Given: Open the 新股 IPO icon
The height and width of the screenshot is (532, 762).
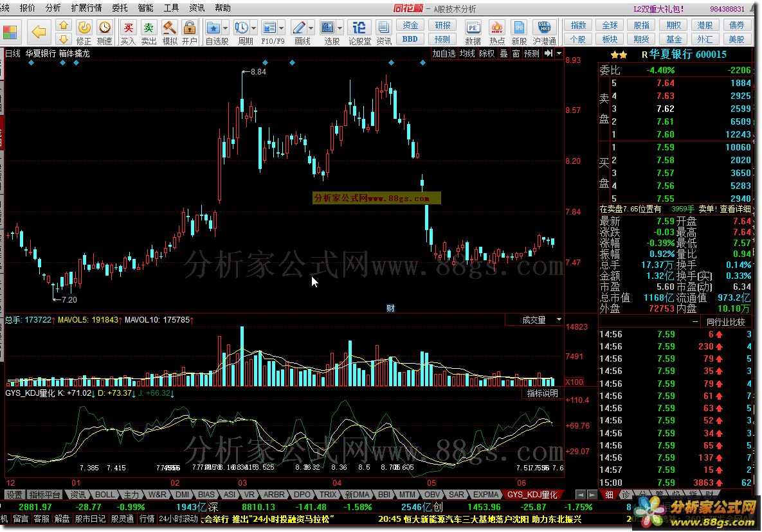Looking at the screenshot, I should coord(519,33).
